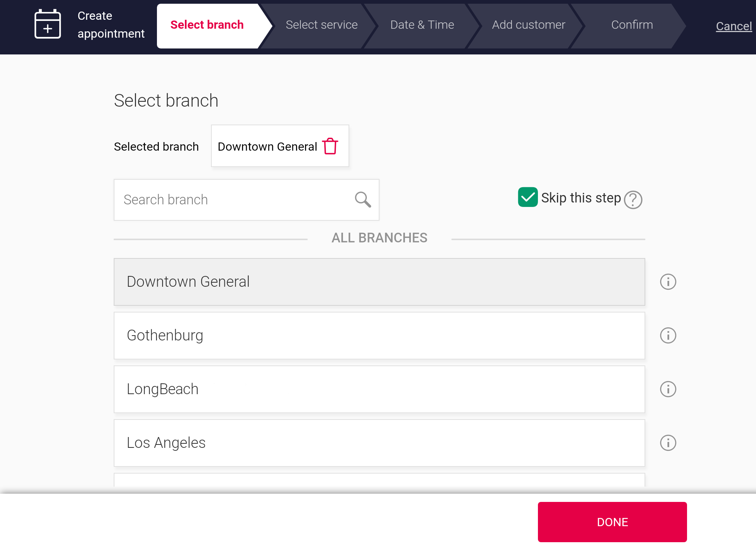Click the Create appointment title text

(x=111, y=25)
